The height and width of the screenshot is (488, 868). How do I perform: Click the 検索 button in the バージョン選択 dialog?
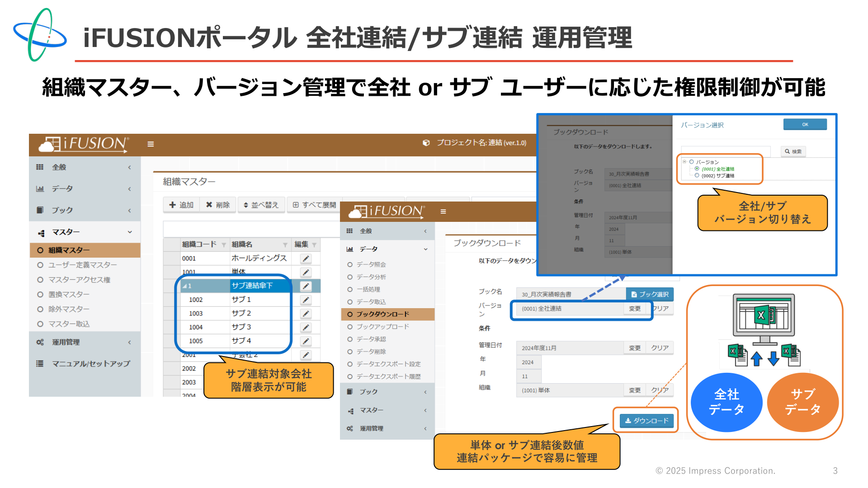pos(793,151)
